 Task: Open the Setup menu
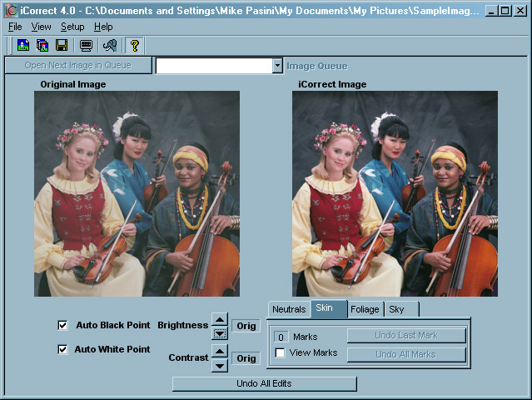72,27
